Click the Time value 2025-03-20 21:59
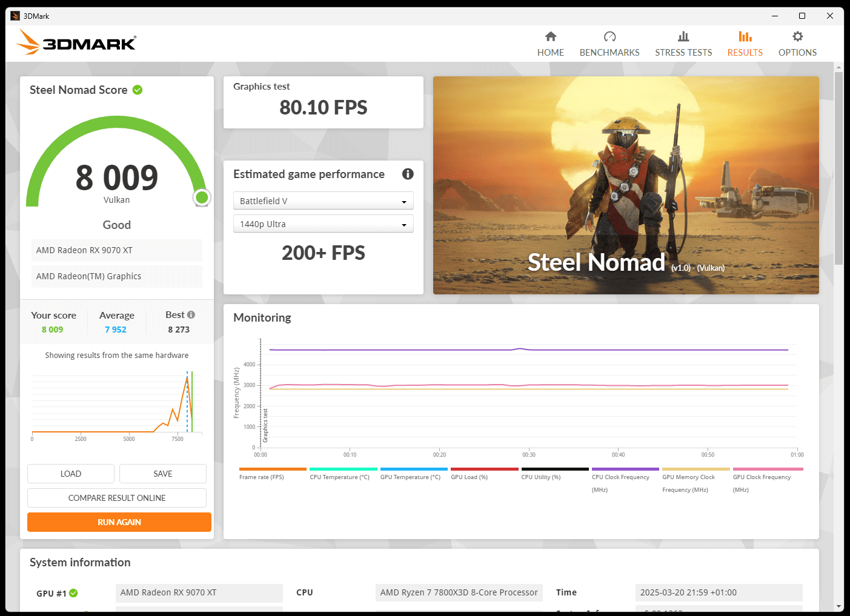 [719, 592]
